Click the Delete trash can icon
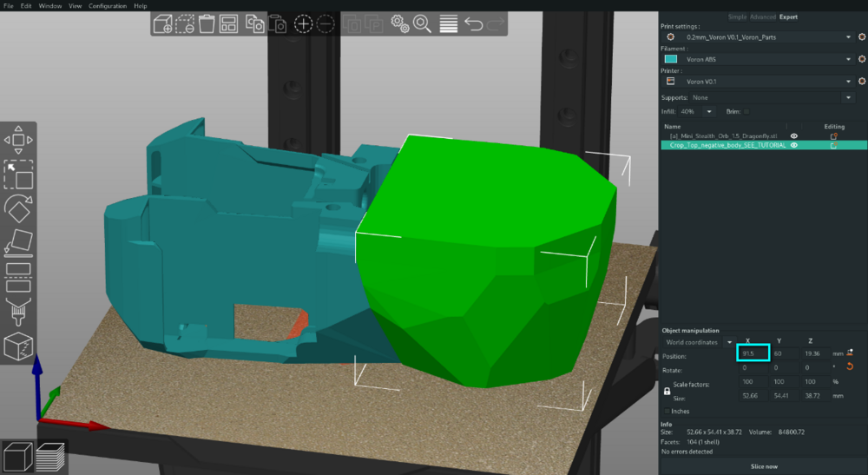Viewport: 868px width, 475px height. point(207,23)
